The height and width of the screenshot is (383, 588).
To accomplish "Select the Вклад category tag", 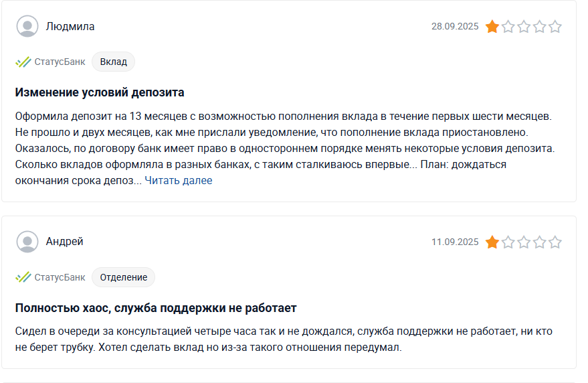I will pos(113,62).
